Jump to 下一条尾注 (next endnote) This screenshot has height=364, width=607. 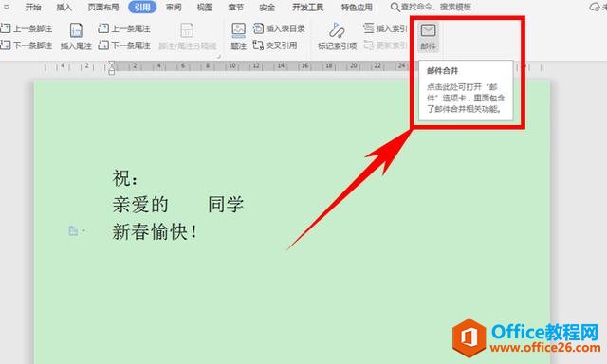point(124,45)
